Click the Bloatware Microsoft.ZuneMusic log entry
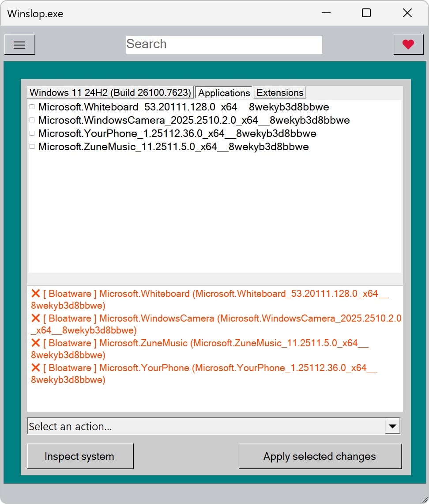This screenshot has height=504, width=429. 200,349
